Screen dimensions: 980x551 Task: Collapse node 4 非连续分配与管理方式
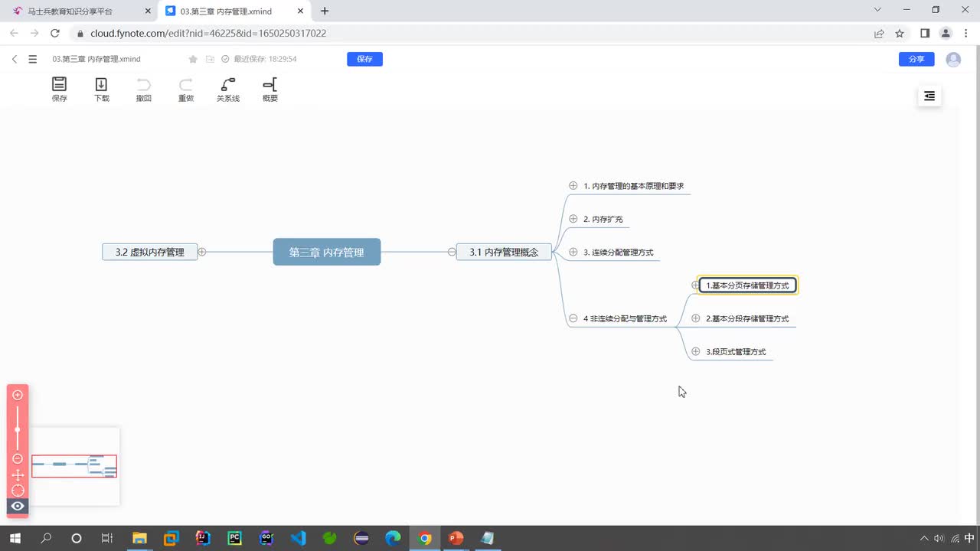573,318
